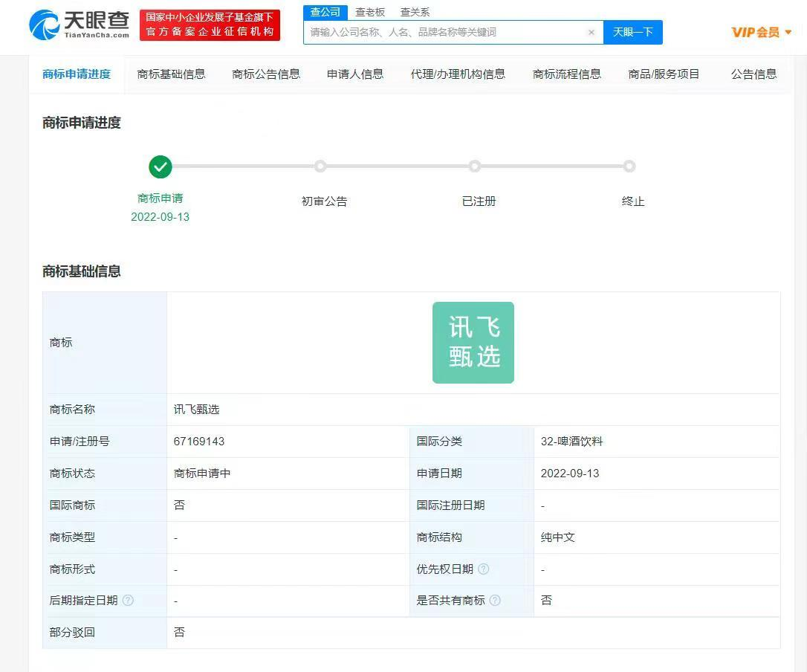
Task: Click help icon next to 优先权日期
Action: coord(484,569)
